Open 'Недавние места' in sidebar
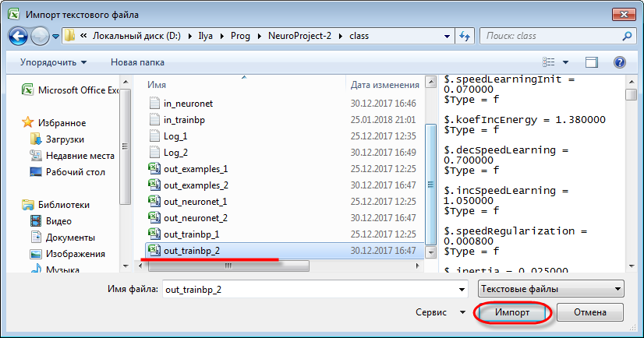Screen dimensions: 644x338 pos(73,156)
